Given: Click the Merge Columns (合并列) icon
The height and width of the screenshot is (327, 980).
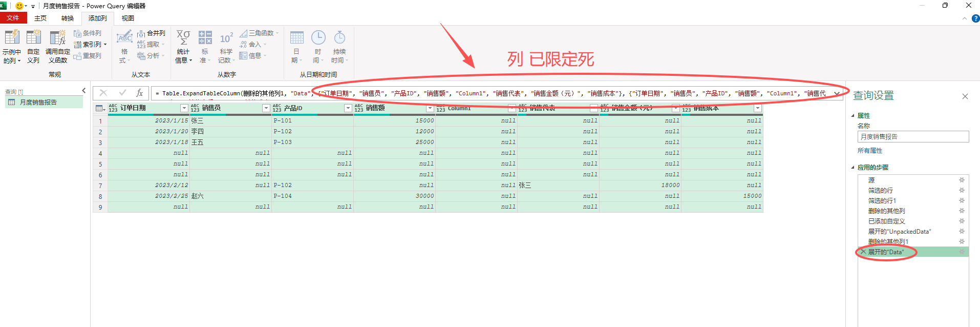Looking at the screenshot, I should [x=141, y=33].
